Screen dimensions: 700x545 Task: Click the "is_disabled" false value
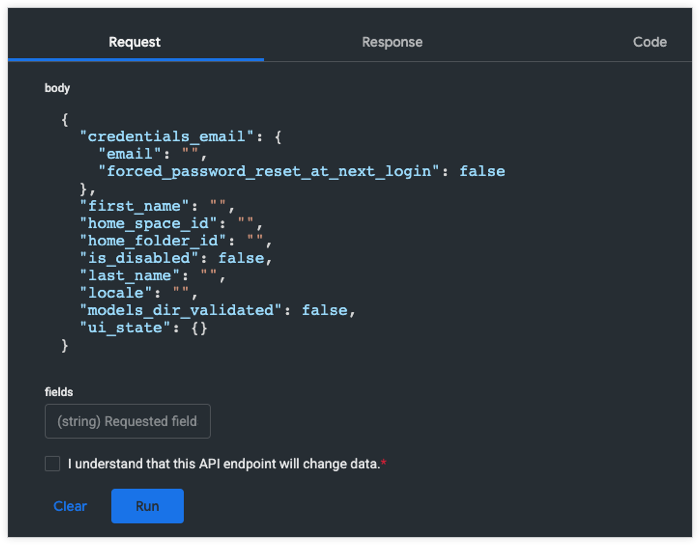(x=245, y=258)
